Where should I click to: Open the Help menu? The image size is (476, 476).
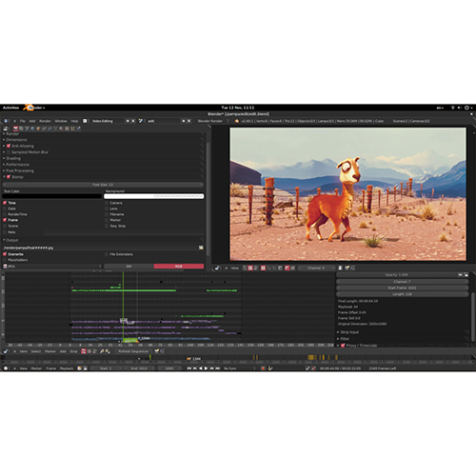[74, 121]
